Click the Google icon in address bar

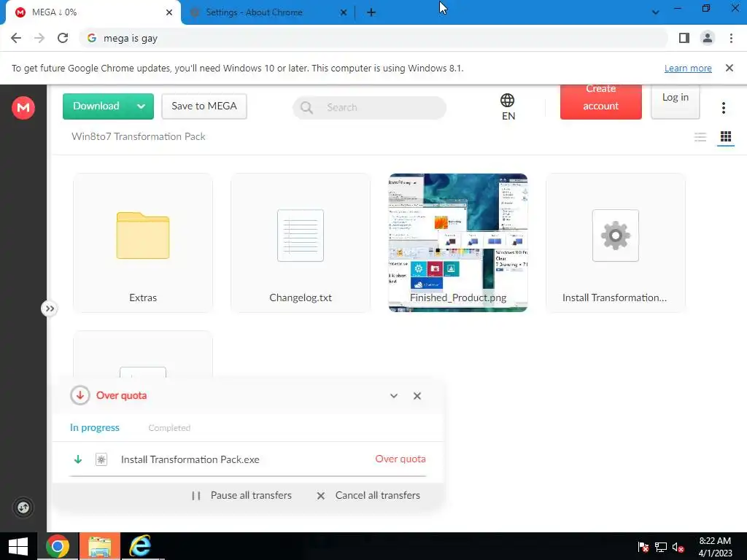(92, 38)
